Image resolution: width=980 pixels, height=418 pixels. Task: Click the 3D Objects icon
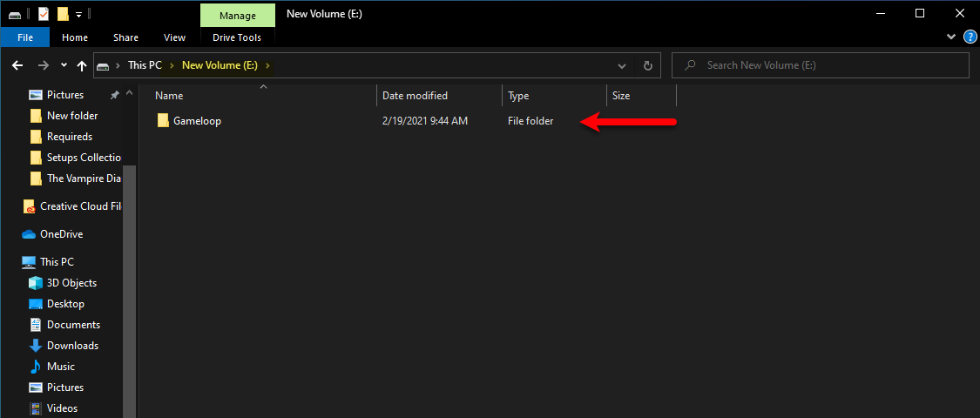pos(36,283)
